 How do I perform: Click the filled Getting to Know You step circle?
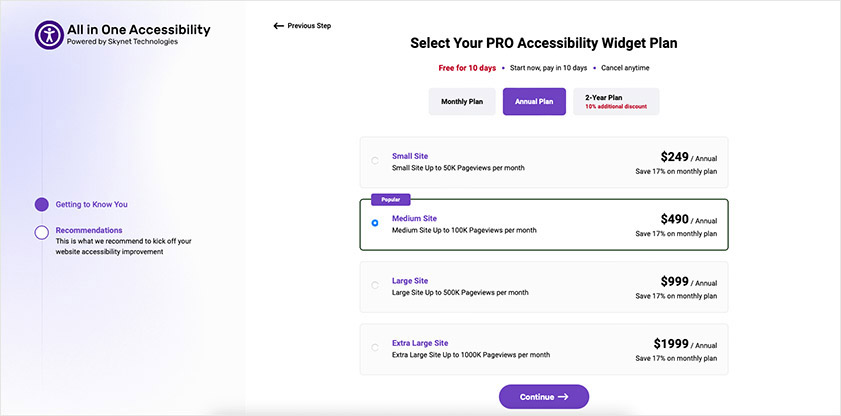(41, 204)
